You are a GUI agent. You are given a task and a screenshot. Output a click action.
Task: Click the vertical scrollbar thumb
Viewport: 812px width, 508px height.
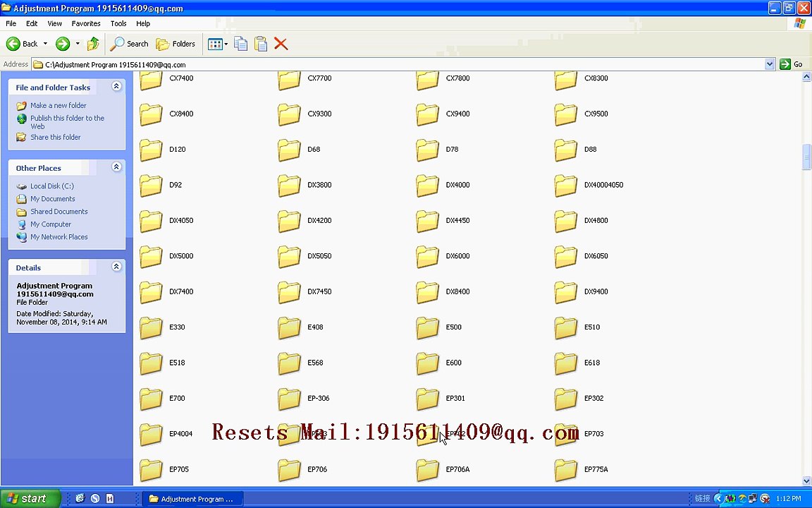(806, 157)
